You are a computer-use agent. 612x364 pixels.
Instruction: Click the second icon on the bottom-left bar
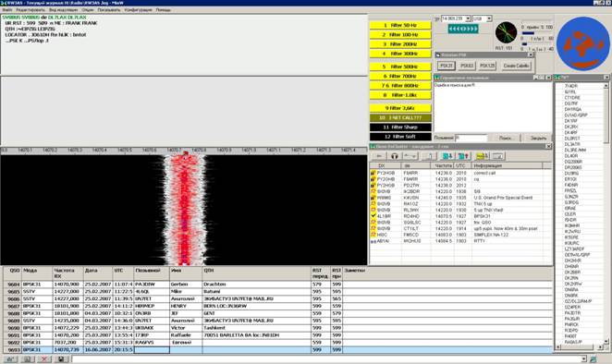[x=27, y=359]
